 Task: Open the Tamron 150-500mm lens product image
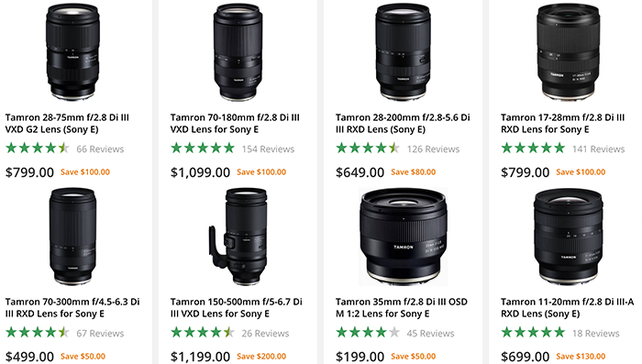pyautogui.click(x=238, y=237)
